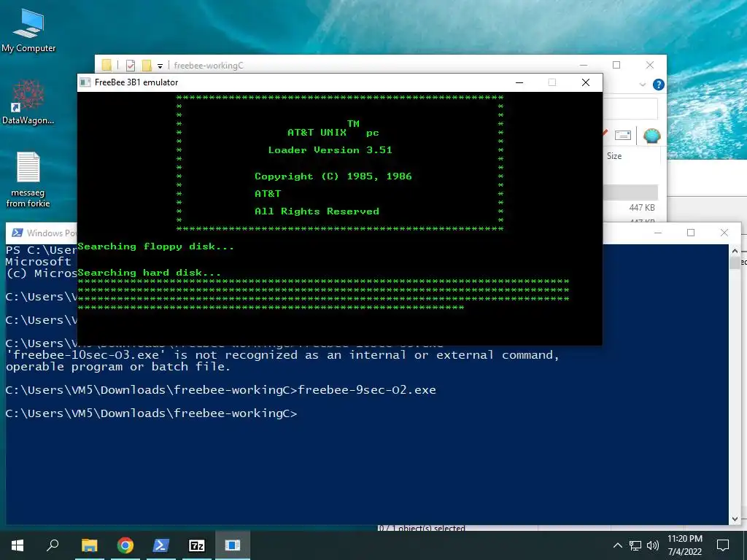This screenshot has height=560, width=747.
Task: Click the PowerShell prompt line at freebee-workingC>
Action: [x=152, y=413]
